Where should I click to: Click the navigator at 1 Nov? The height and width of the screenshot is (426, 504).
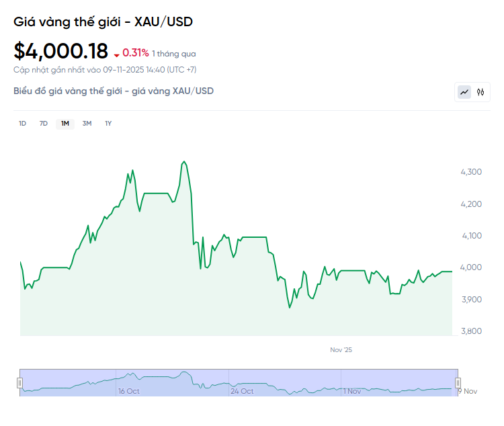pyautogui.click(x=352, y=391)
